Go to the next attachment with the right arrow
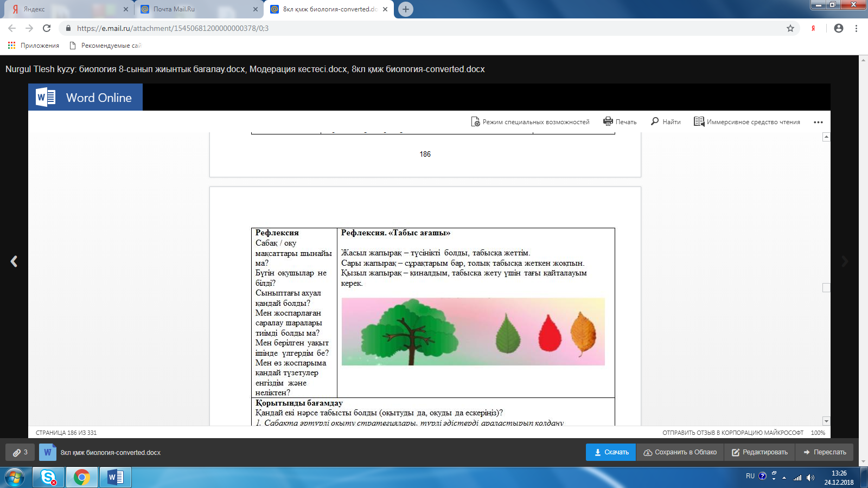 (845, 261)
